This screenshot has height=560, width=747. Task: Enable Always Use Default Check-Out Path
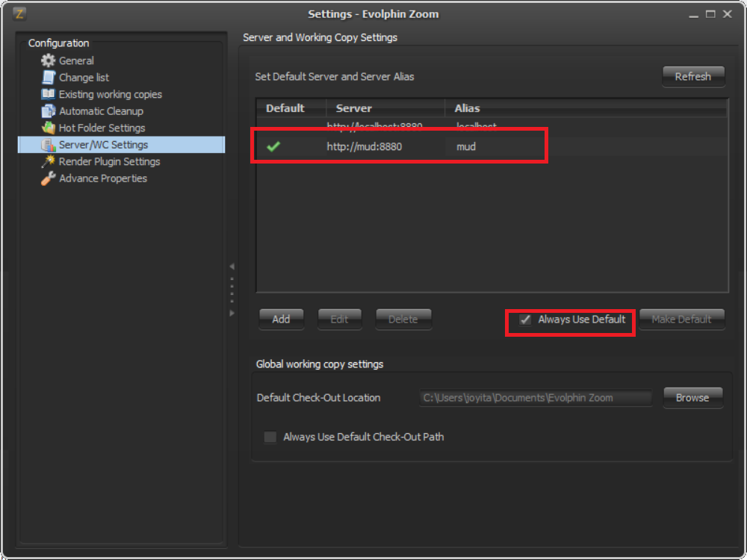[270, 437]
